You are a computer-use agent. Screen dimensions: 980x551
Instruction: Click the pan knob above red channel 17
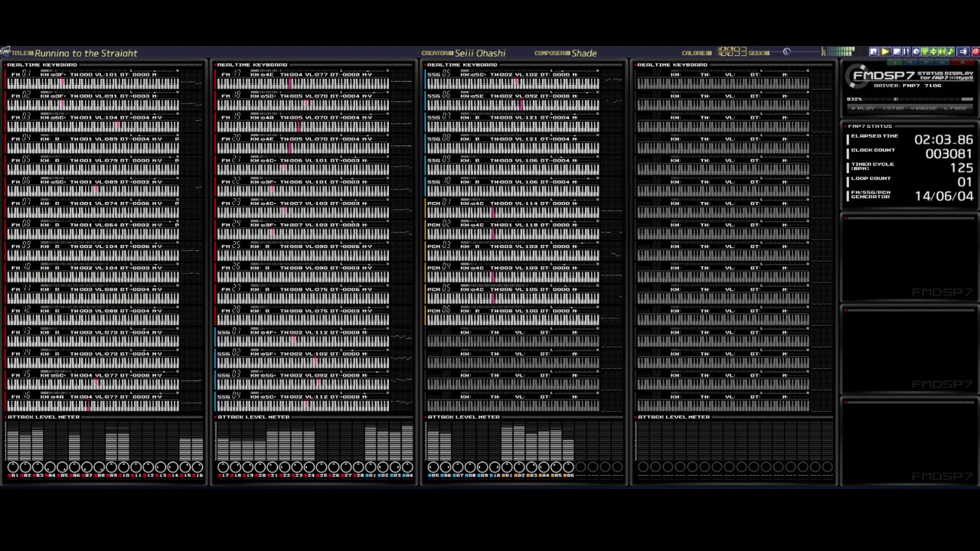223,467
